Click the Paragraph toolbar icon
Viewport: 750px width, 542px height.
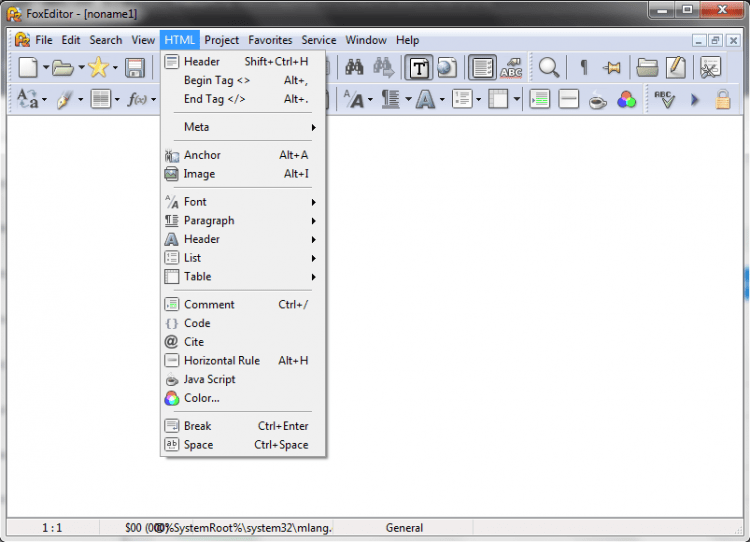click(x=390, y=100)
